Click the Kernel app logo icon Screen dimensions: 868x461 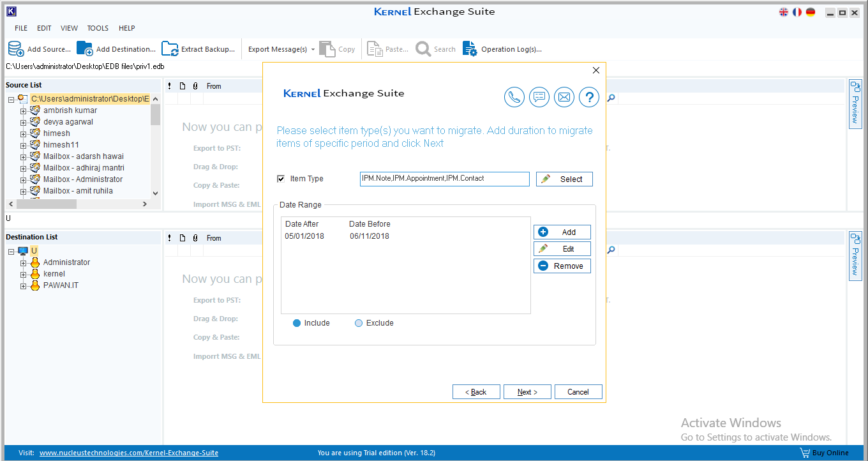pyautogui.click(x=11, y=11)
